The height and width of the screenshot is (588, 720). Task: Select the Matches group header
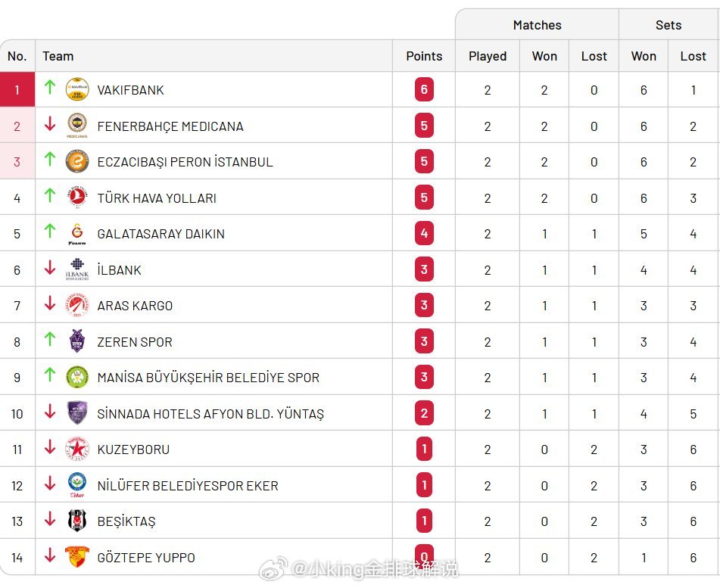(538, 25)
